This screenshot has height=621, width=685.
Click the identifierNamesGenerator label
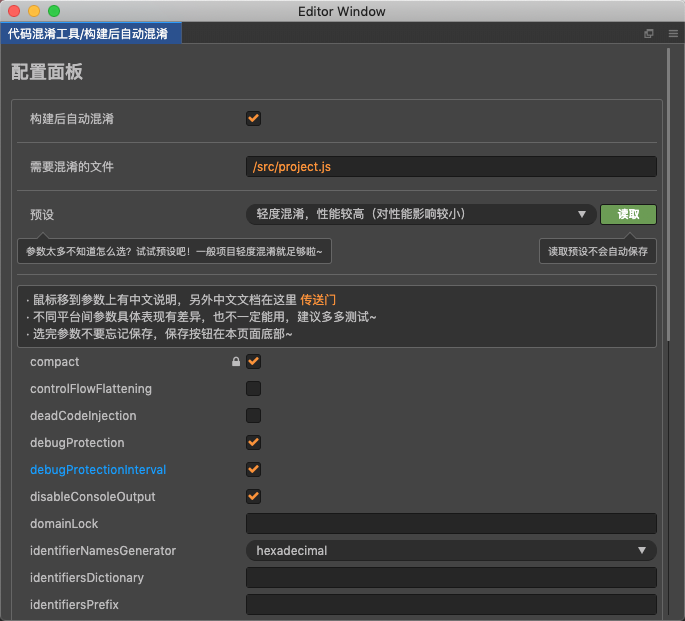coord(103,551)
